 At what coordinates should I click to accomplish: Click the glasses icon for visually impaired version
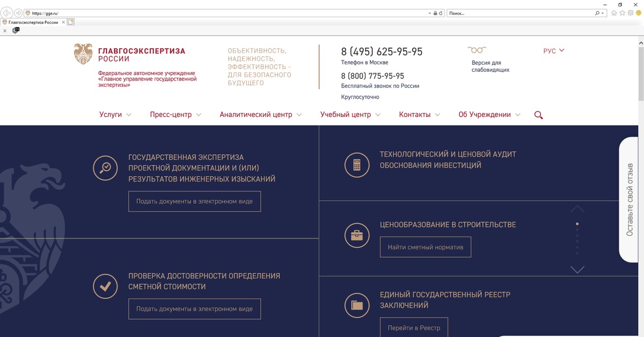(x=476, y=50)
